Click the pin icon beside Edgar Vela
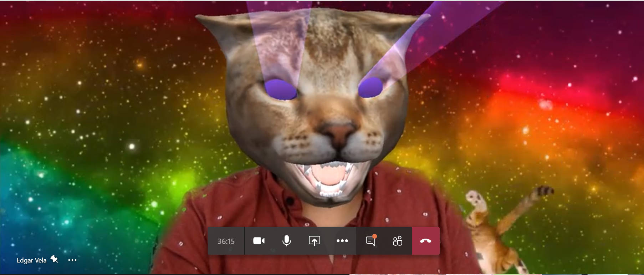Viewport: 644px width, 275px height. click(x=54, y=259)
